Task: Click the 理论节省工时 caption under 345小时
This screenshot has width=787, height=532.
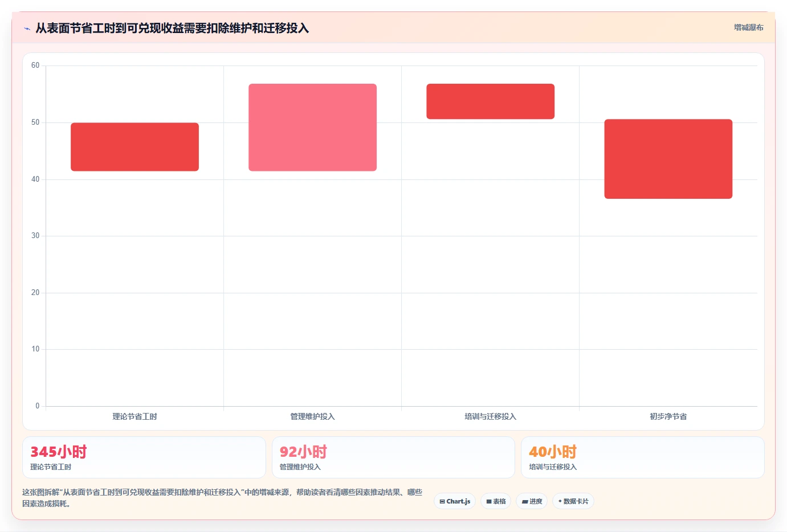Action: click(x=51, y=467)
